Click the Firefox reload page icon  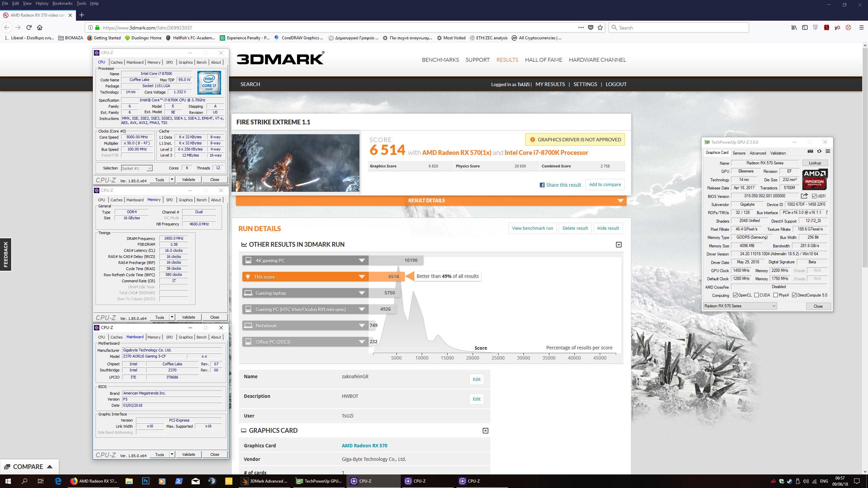29,27
